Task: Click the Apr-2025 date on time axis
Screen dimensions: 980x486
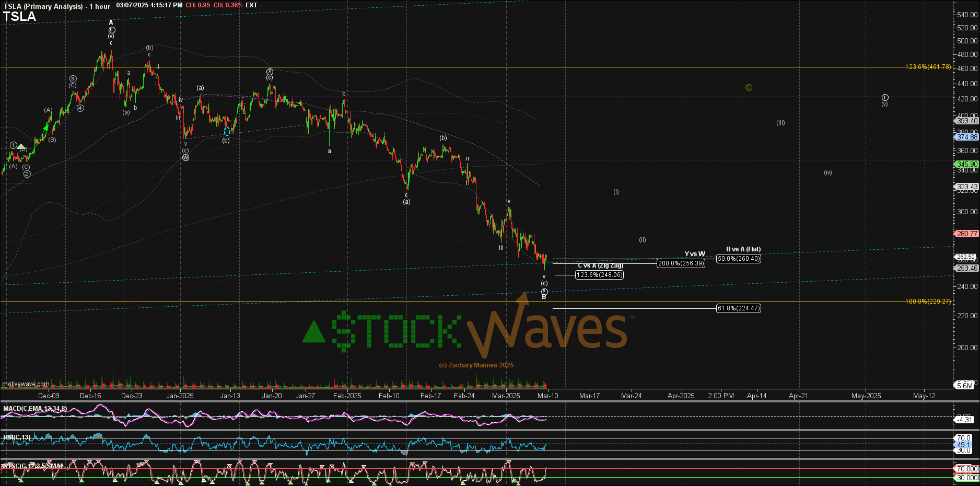Action: (681, 396)
